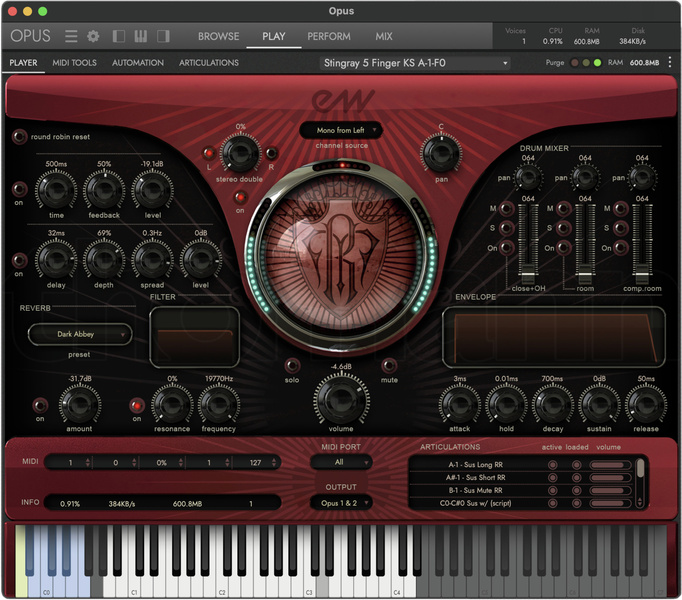Viewport: 682px width, 600px height.
Task: Click the pan knob labeled C
Action: [441, 153]
